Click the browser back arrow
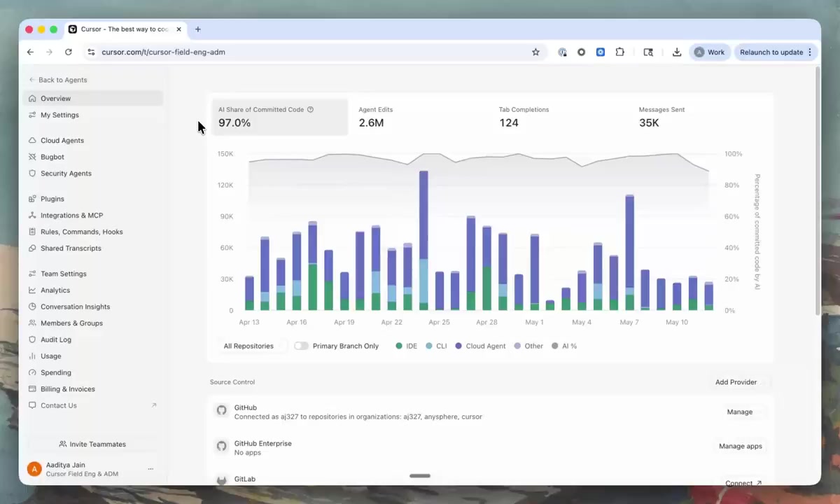The image size is (840, 504). click(x=30, y=52)
